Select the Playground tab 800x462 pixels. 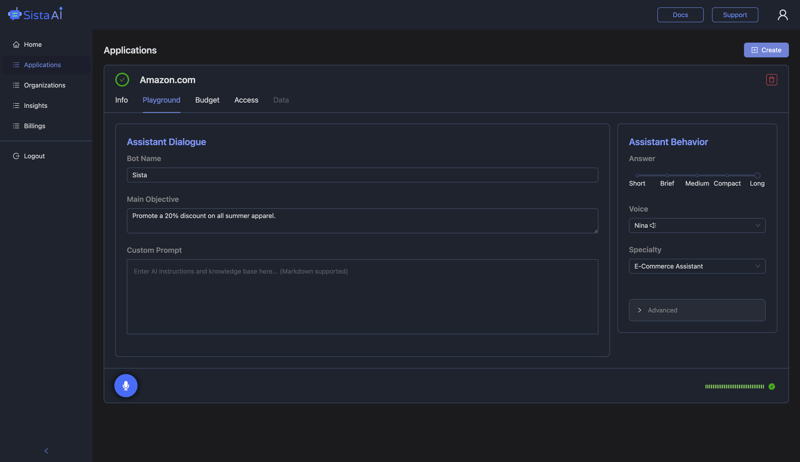coord(161,100)
